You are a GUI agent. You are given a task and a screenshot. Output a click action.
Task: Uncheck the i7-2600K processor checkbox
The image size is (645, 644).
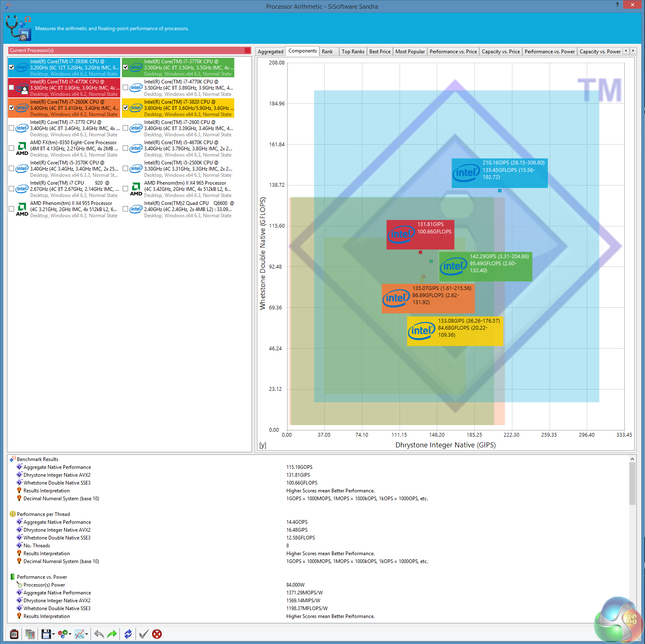(x=12, y=108)
